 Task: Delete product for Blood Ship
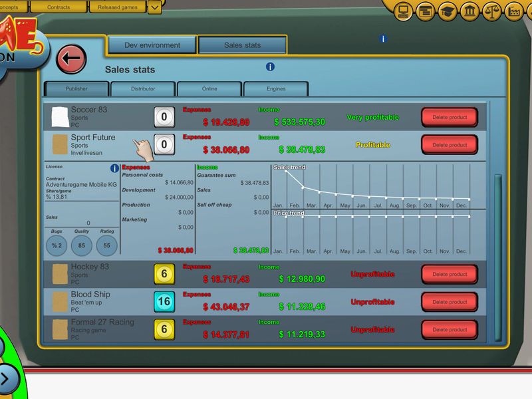(450, 302)
